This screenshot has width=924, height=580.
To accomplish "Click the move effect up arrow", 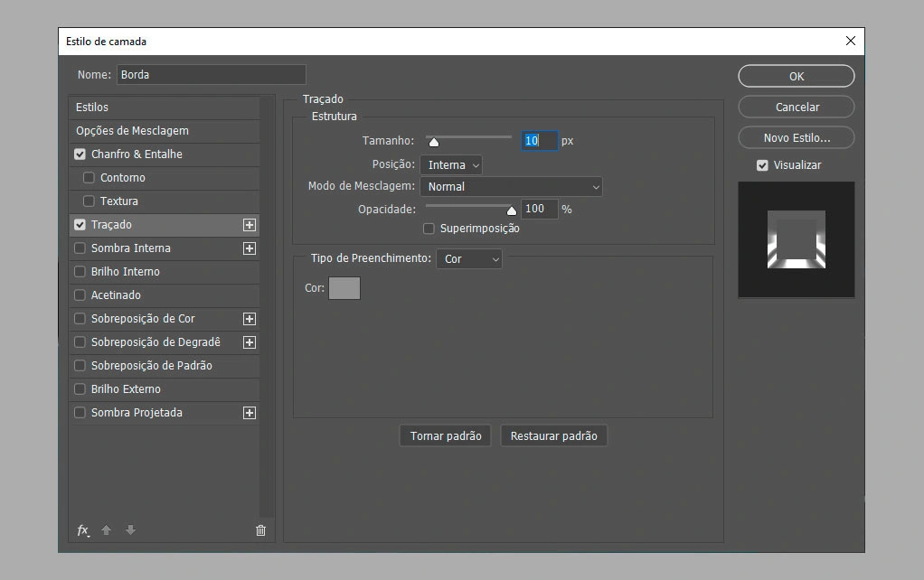I will click(106, 530).
